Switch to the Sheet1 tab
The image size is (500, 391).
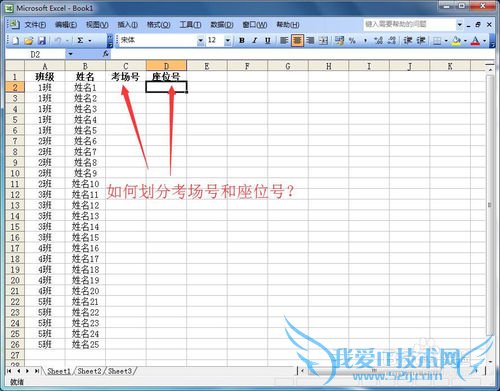pos(59,371)
